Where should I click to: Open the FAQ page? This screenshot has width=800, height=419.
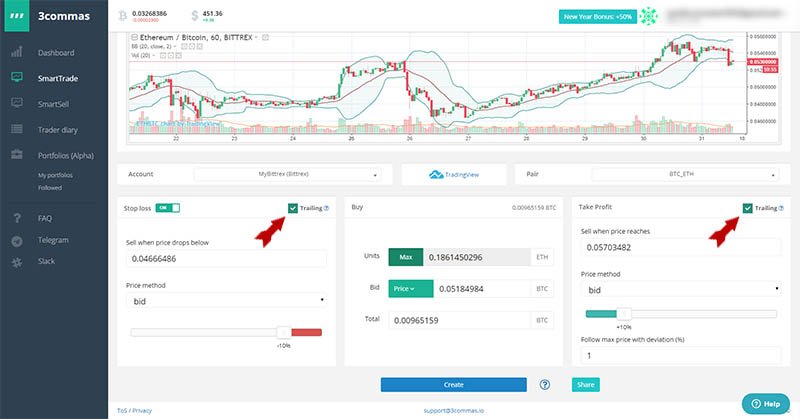pyautogui.click(x=45, y=218)
